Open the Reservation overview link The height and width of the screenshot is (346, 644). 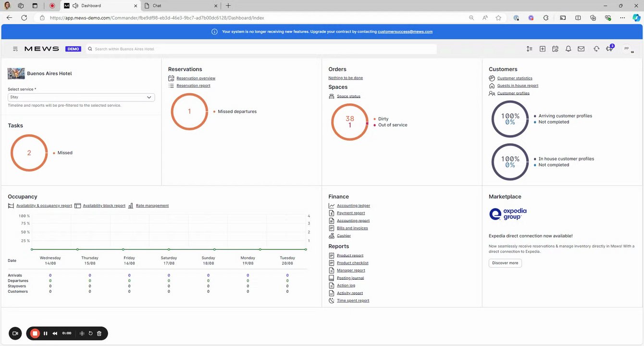pos(196,78)
